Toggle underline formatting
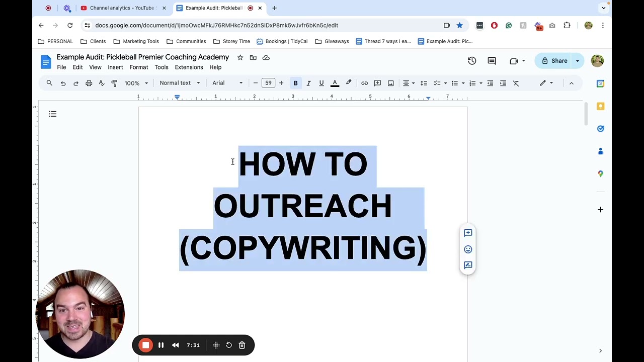 tap(321, 83)
